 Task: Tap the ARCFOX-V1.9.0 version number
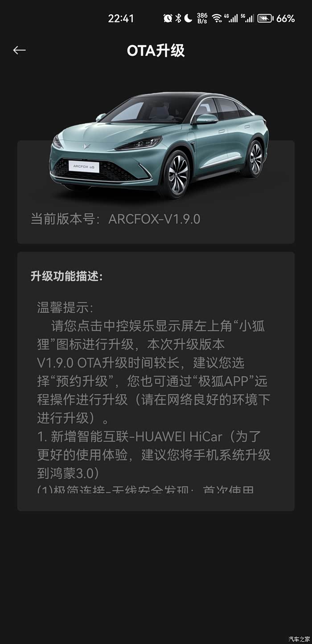tap(154, 219)
